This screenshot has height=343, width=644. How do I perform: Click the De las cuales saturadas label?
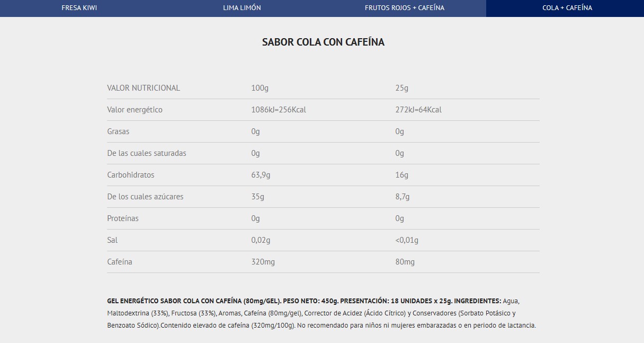(147, 153)
